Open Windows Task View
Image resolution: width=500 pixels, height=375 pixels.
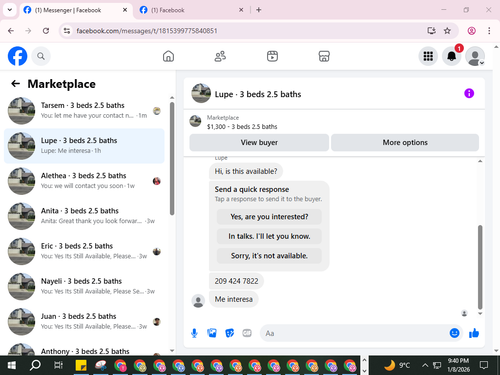point(58,365)
